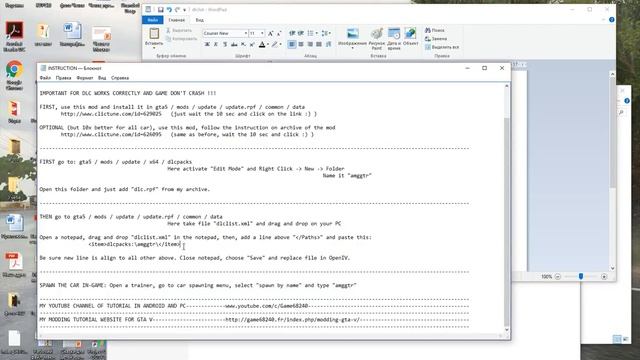
Task: Toggle italic formatting in WordPad
Action: coord(216,44)
